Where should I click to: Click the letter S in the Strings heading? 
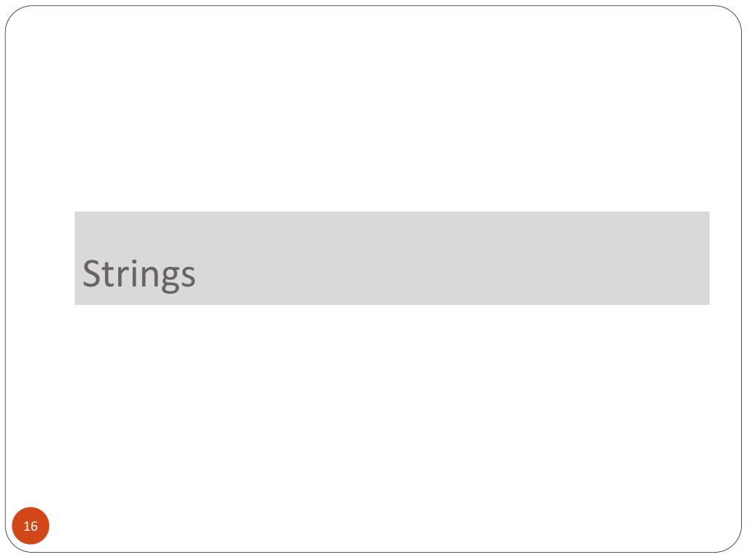pos(91,273)
